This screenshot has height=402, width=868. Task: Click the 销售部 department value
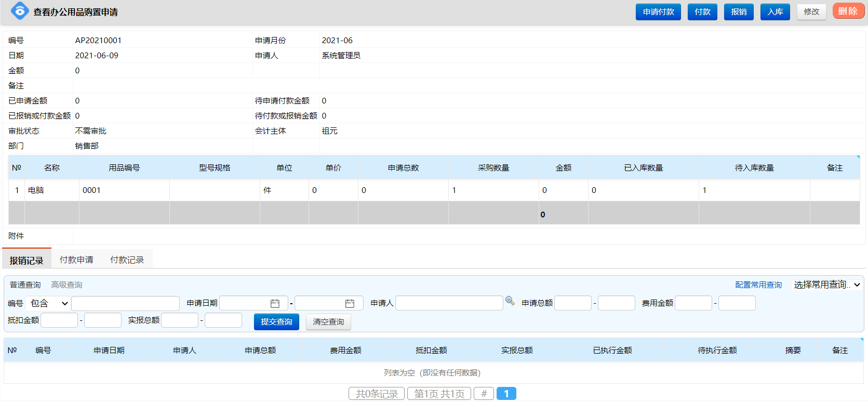click(87, 146)
